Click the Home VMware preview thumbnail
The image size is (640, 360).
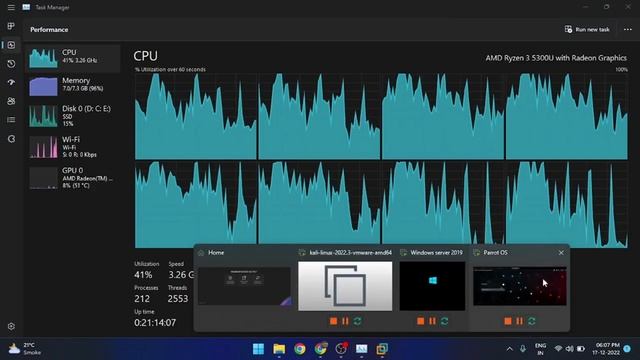coord(244,286)
